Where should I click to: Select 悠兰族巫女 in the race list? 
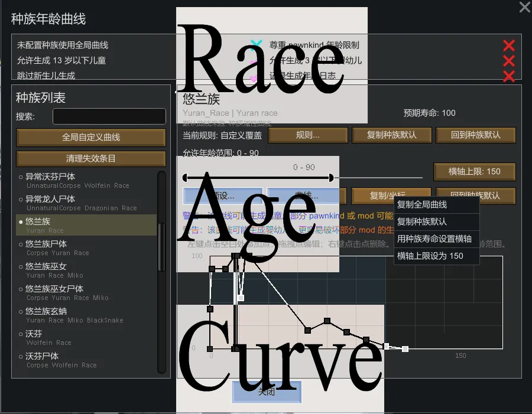[x=46, y=266]
